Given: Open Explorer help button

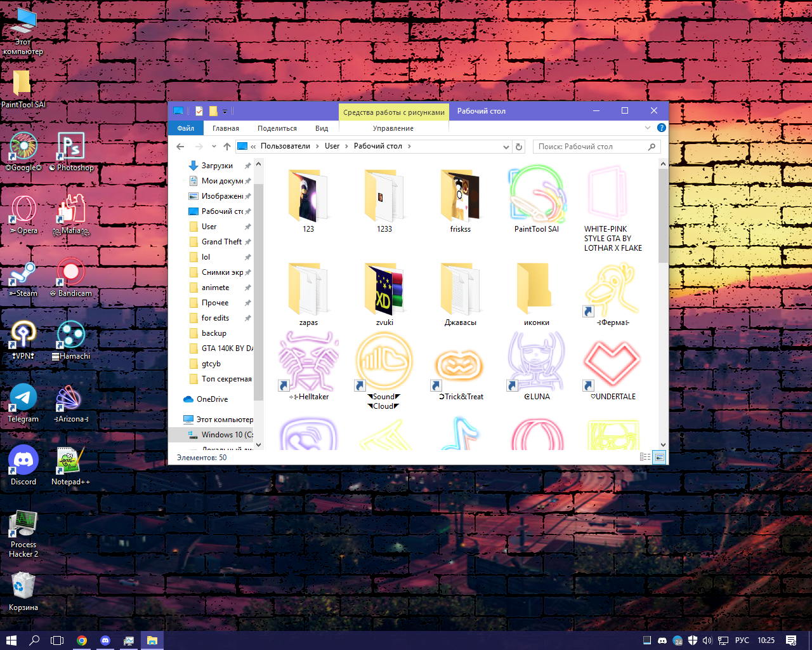Looking at the screenshot, I should 662,128.
